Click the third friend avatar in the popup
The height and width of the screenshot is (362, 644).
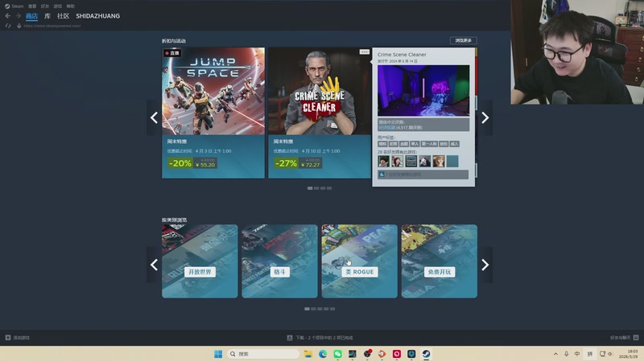click(411, 162)
